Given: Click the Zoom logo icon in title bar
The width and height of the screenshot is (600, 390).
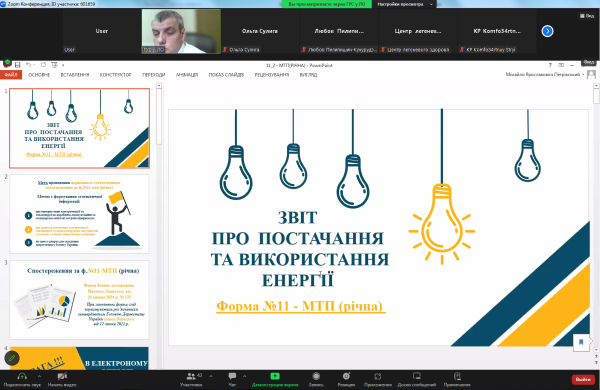Looking at the screenshot, I should click(3, 4).
